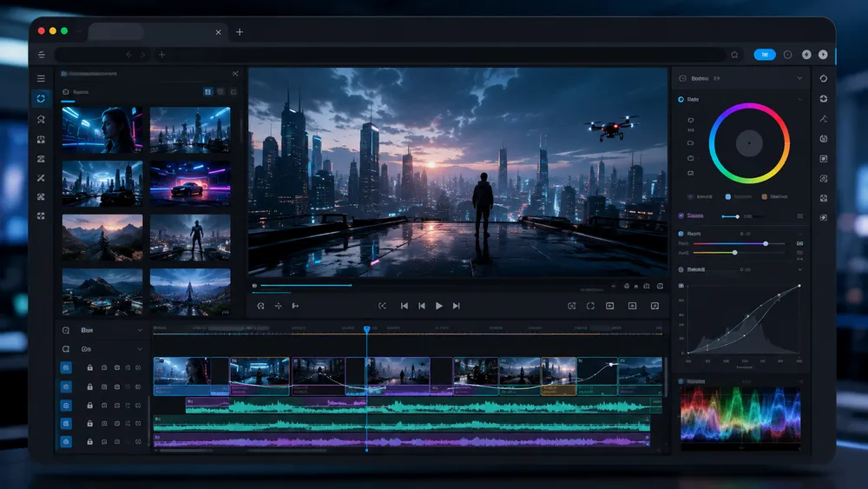Open the hamburger menu in the left sidebar
This screenshot has height=489, width=868.
pos(41,79)
